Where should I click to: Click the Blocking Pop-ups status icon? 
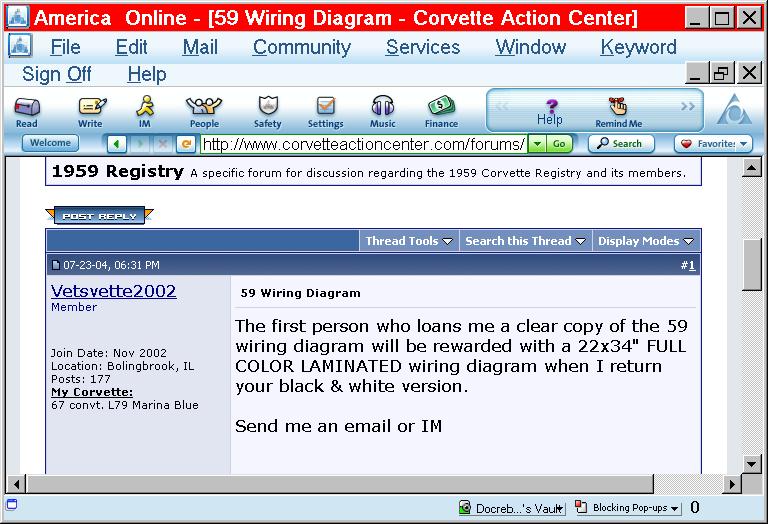tap(581, 507)
